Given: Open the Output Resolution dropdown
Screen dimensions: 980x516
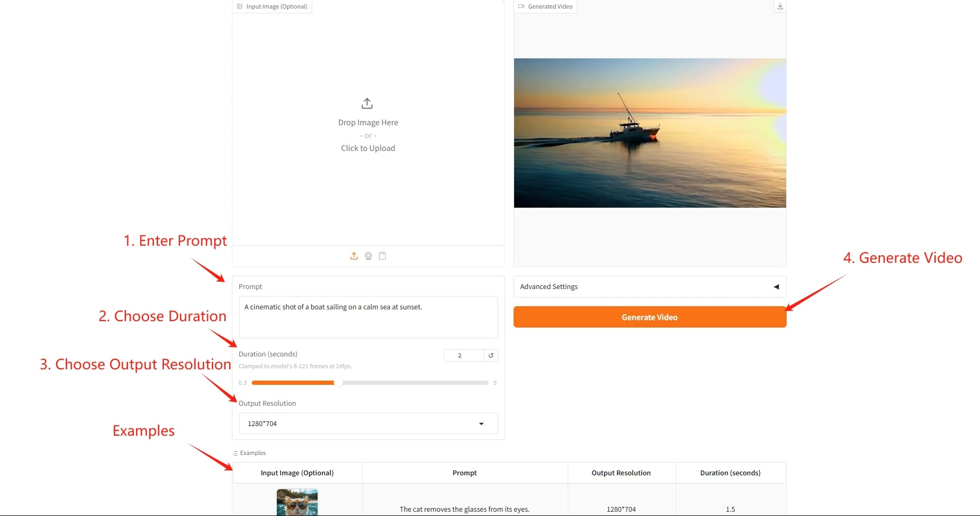Looking at the screenshot, I should coord(368,423).
